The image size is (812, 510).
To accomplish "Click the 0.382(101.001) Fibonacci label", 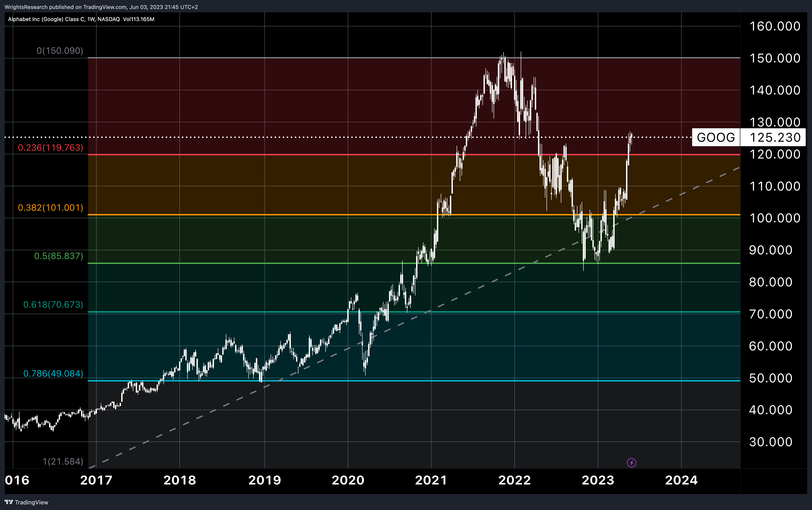I will [50, 208].
